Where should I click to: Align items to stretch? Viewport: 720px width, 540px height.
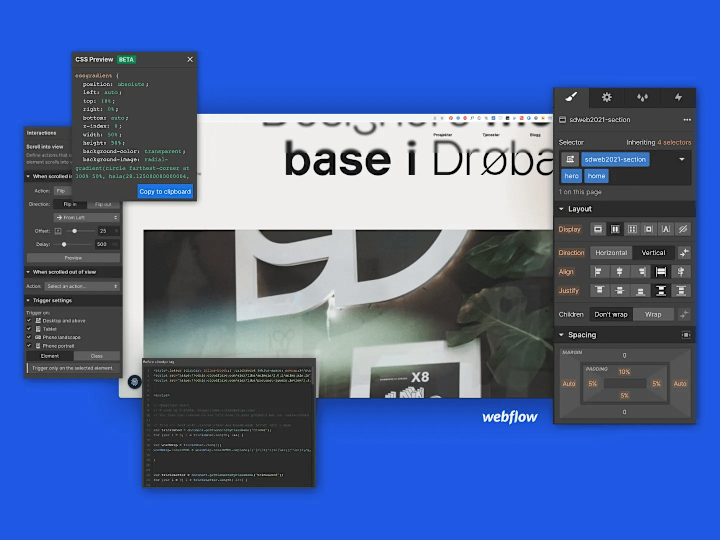[661, 272]
